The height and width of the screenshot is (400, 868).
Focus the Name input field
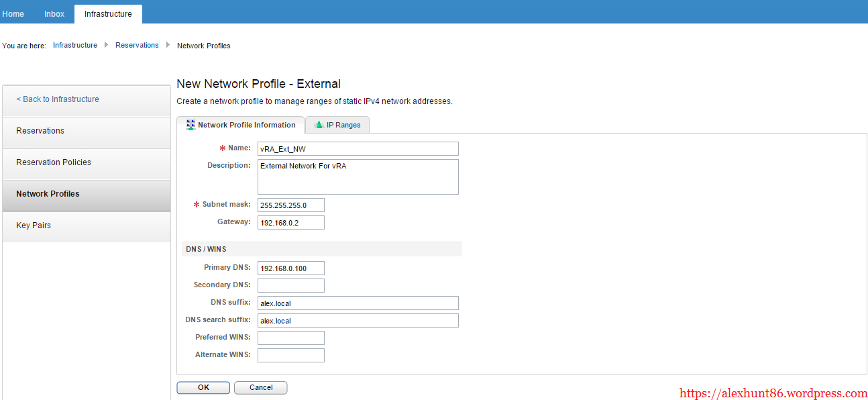(358, 149)
